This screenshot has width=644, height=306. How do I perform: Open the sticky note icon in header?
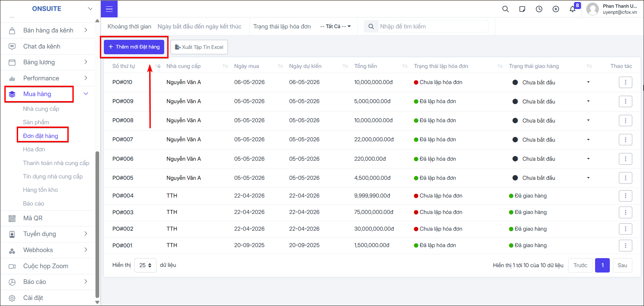[522, 9]
